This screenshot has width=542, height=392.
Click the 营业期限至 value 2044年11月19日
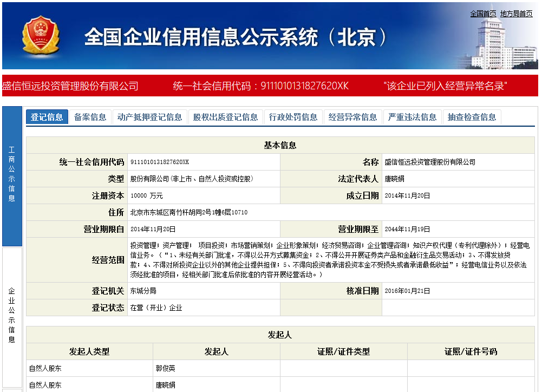[407, 229]
